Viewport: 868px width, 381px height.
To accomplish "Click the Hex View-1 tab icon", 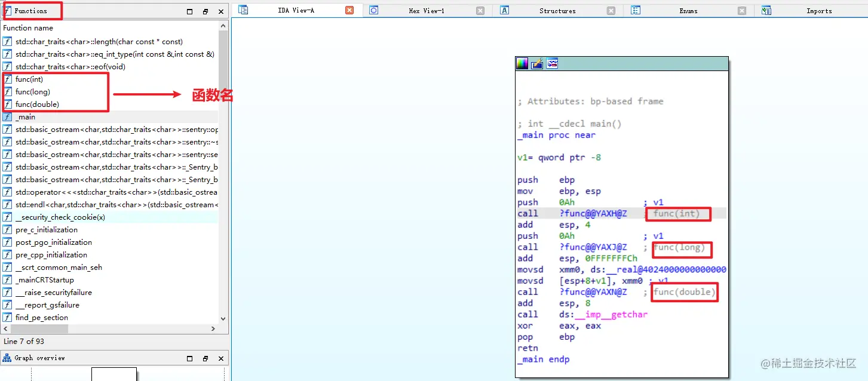I will [374, 10].
